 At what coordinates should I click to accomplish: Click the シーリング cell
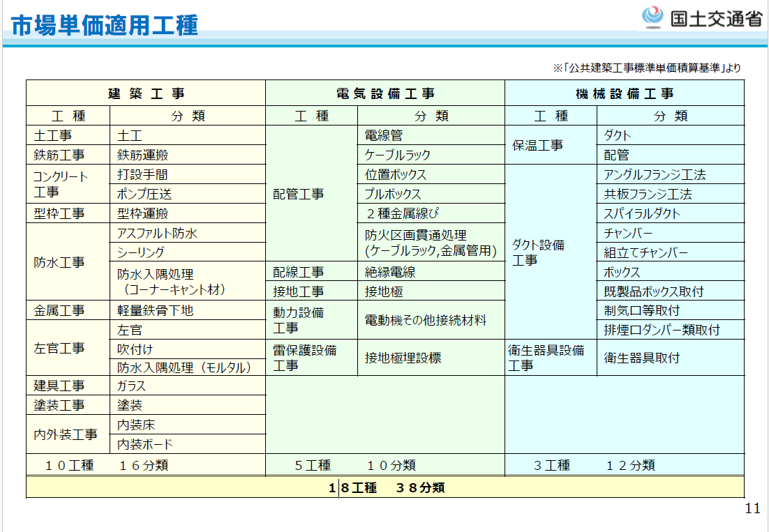pyautogui.click(x=188, y=252)
